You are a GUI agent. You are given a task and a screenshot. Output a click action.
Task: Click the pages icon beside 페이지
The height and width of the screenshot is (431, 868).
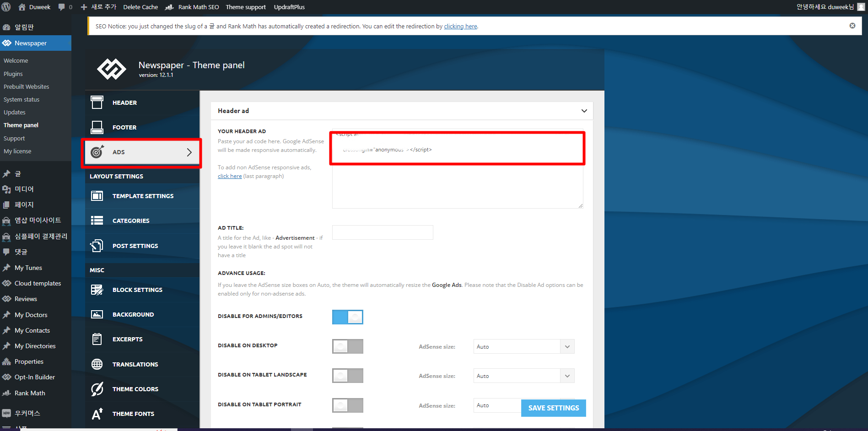click(x=6, y=205)
